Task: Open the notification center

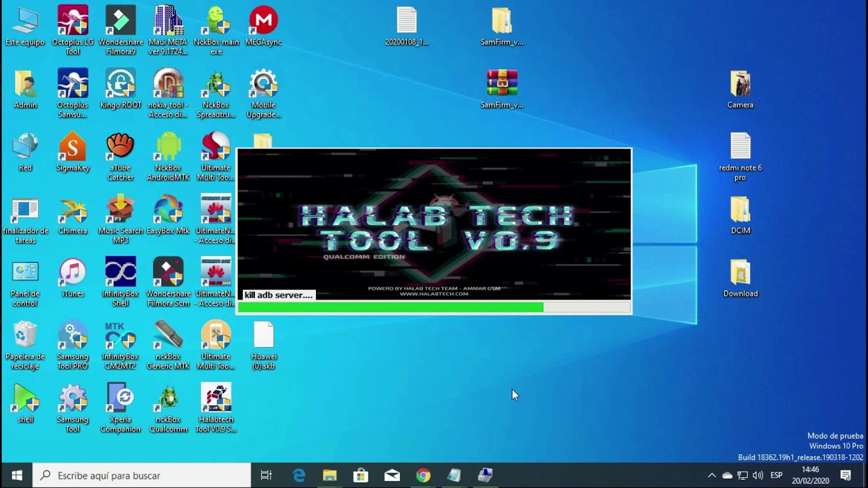Action: coord(846,475)
